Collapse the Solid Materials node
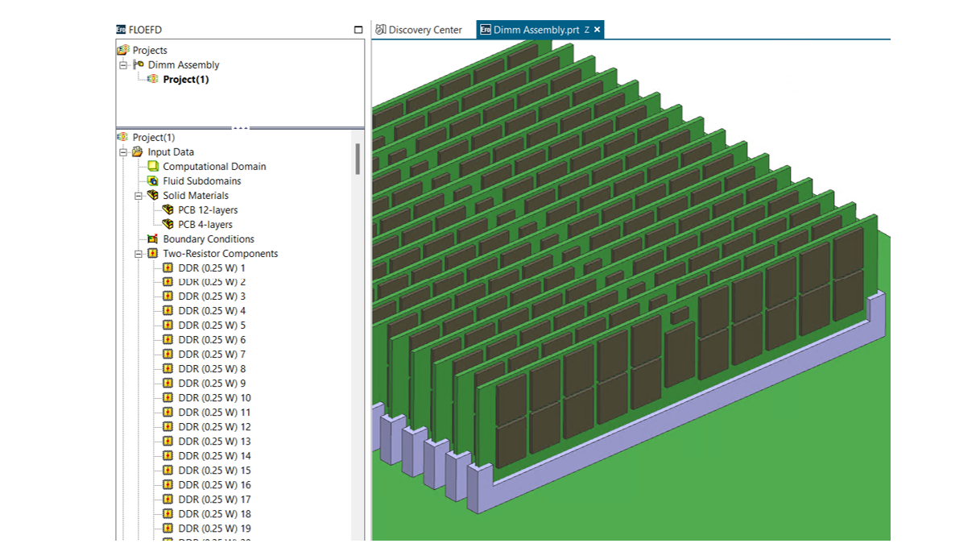 [139, 196]
